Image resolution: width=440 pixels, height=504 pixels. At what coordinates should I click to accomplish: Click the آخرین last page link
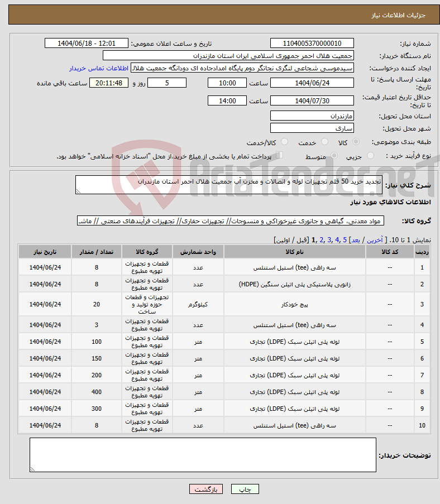pyautogui.click(x=375, y=240)
